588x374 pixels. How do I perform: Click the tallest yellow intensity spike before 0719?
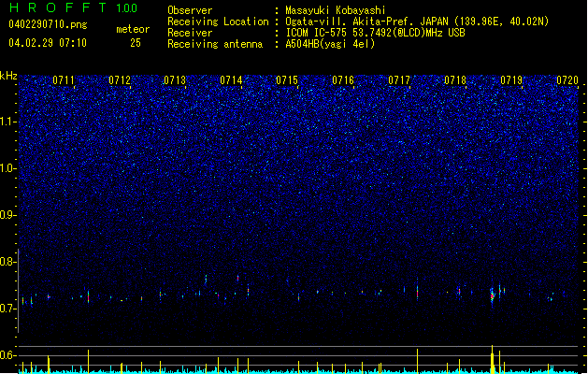point(492,359)
